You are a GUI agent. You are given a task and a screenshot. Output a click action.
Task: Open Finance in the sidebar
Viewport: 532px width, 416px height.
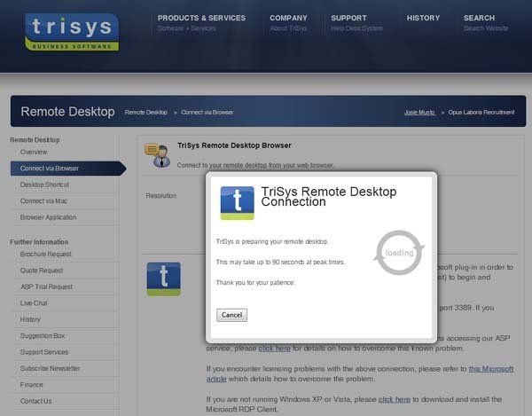click(x=32, y=384)
